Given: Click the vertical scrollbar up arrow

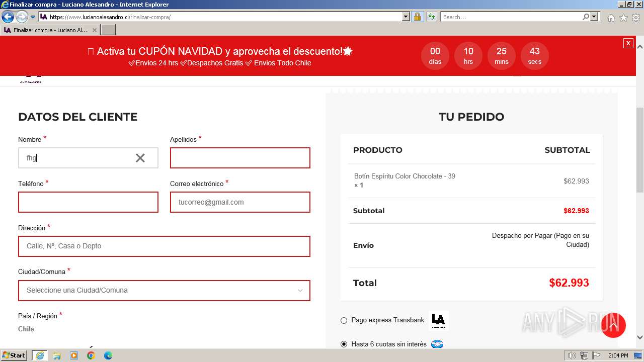Looking at the screenshot, I should click(640, 46).
